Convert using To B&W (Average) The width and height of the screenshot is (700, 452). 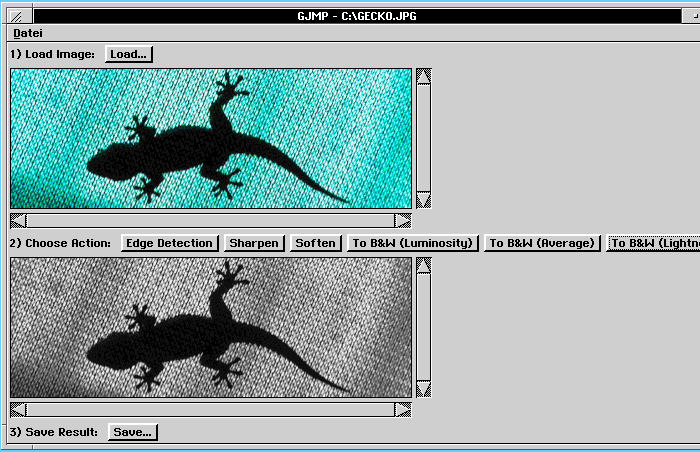click(542, 243)
